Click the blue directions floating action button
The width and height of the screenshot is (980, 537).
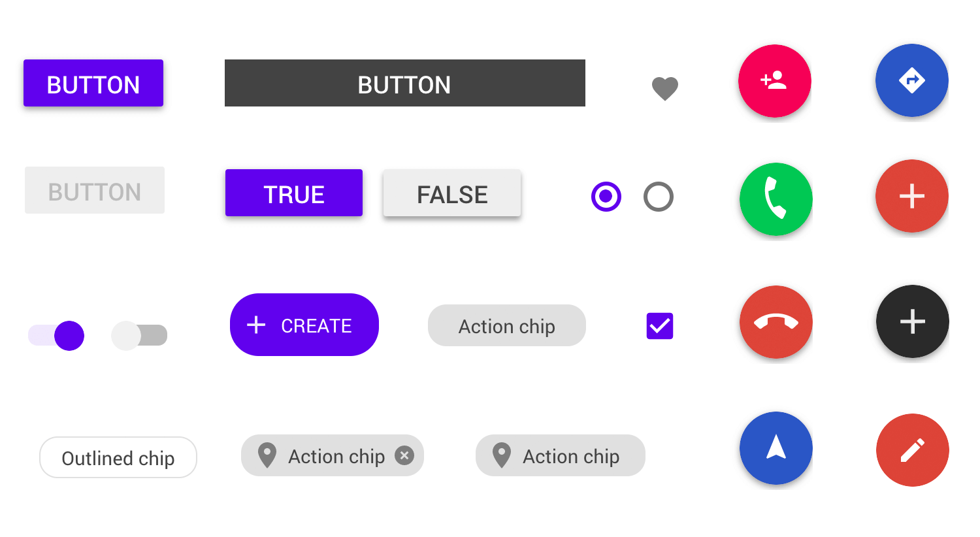click(912, 80)
